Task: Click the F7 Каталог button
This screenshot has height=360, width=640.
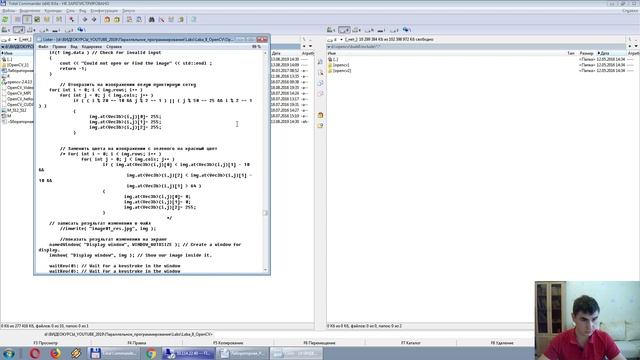Action: pos(411,343)
